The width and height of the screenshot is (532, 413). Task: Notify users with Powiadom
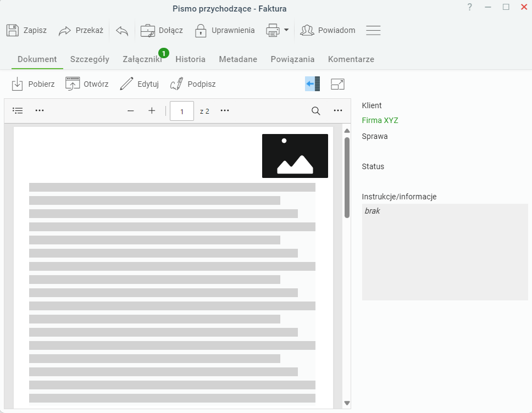[x=328, y=30]
